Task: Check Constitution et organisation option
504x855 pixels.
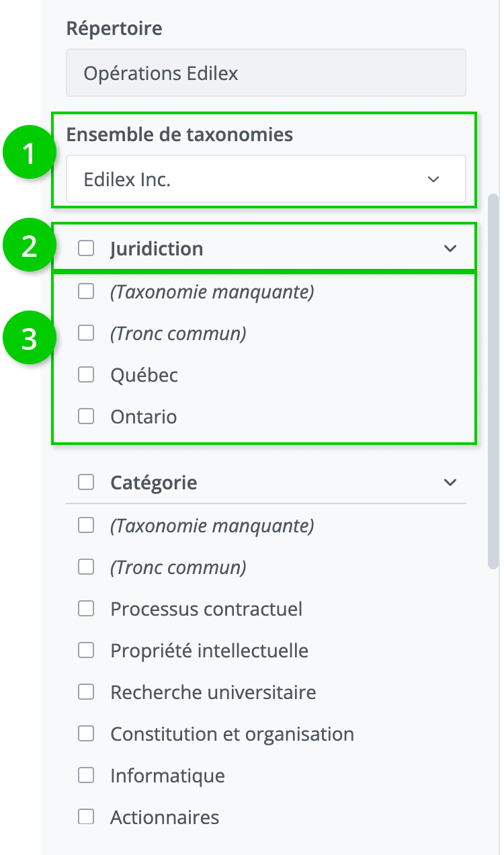Action: pyautogui.click(x=86, y=733)
